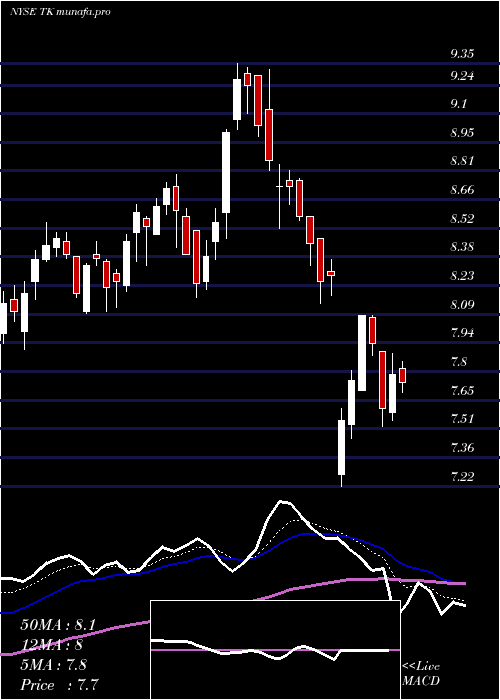Click the 8.09 price axis label
This screenshot has width=500, height=700.
[x=462, y=304]
